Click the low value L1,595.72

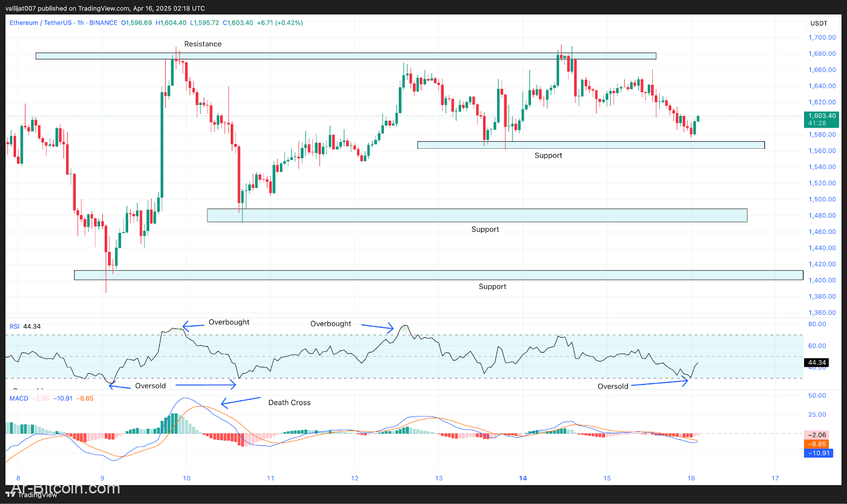[205, 23]
